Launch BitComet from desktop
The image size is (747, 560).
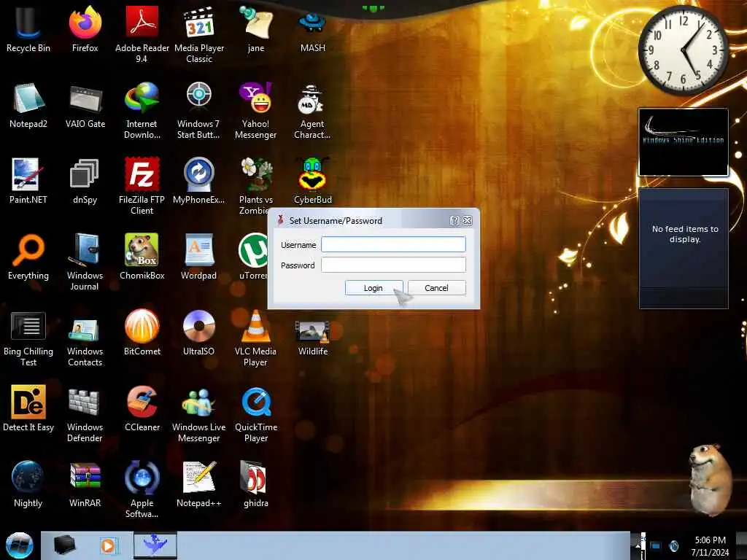pos(142,332)
